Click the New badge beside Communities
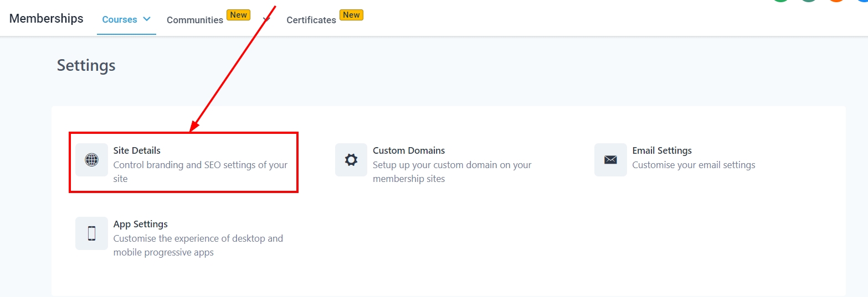 point(239,15)
